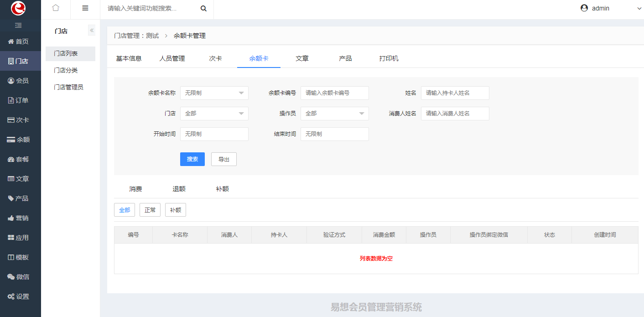Click the blue 搜索 button
Viewport: 644px width, 317px height.
[x=192, y=159]
